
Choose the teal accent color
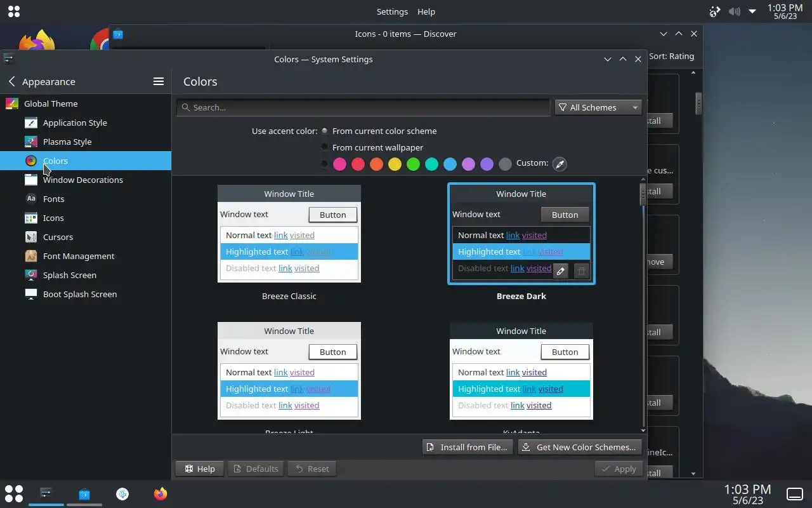click(x=431, y=164)
